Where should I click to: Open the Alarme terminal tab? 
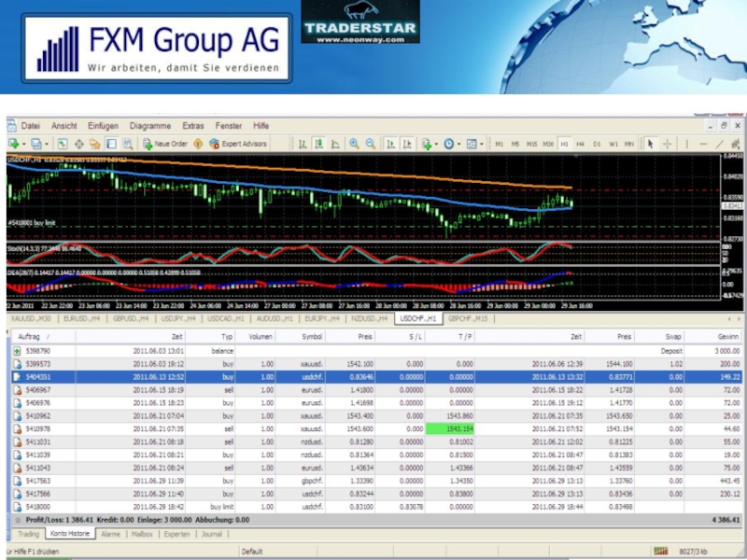(x=110, y=534)
